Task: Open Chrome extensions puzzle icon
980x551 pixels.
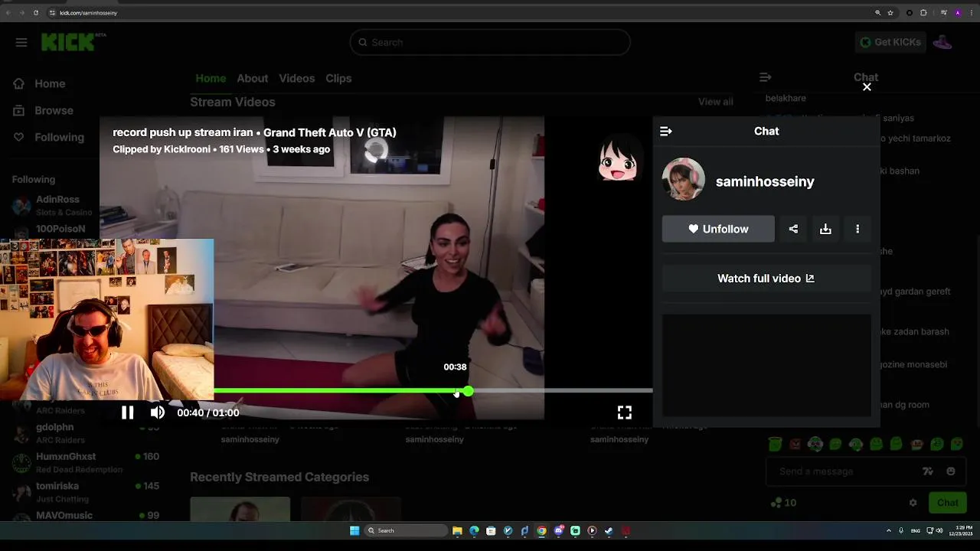Action: point(923,13)
